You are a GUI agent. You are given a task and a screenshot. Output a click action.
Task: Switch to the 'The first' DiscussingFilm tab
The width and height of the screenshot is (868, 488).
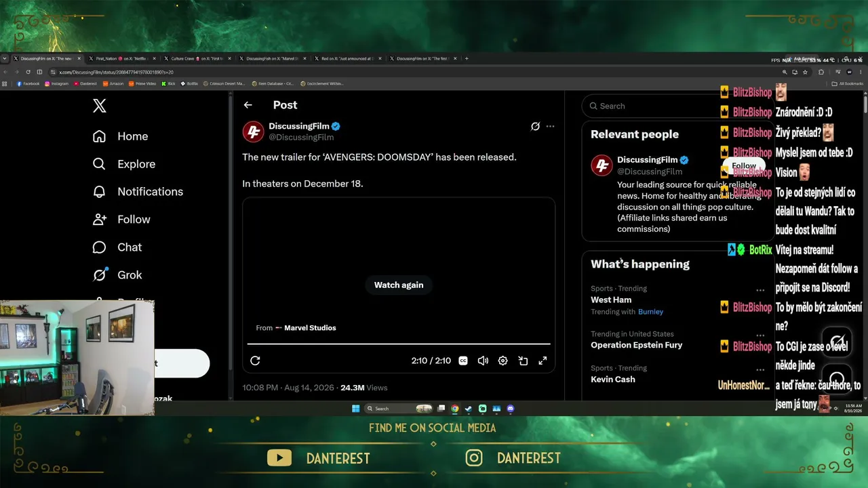(423, 59)
